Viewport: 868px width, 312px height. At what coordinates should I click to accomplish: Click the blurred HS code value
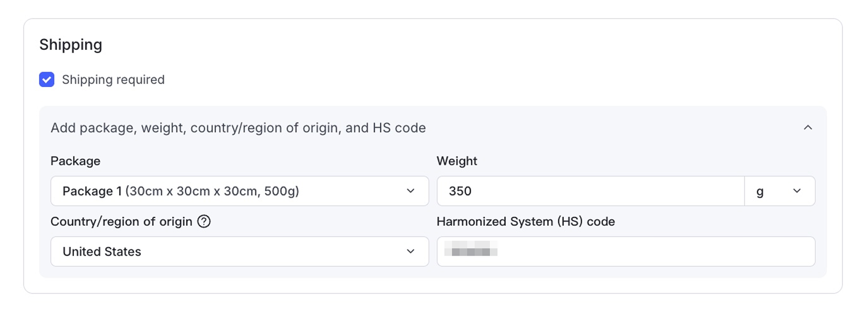(x=471, y=249)
